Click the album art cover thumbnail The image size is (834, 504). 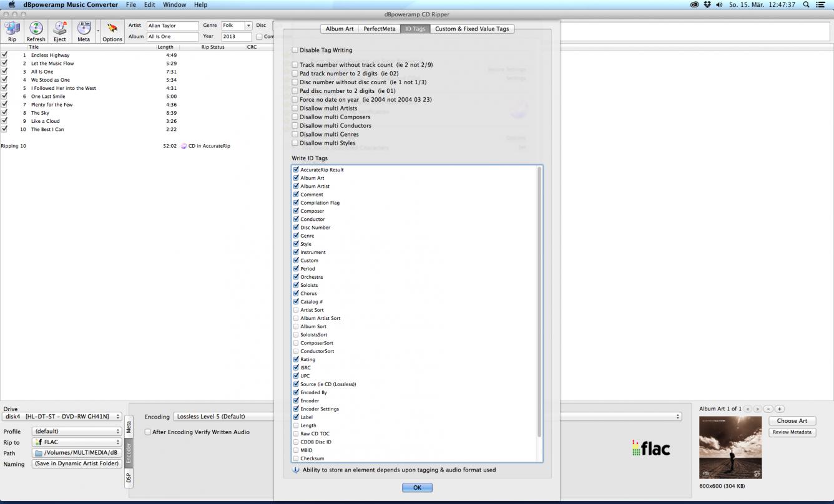[730, 447]
